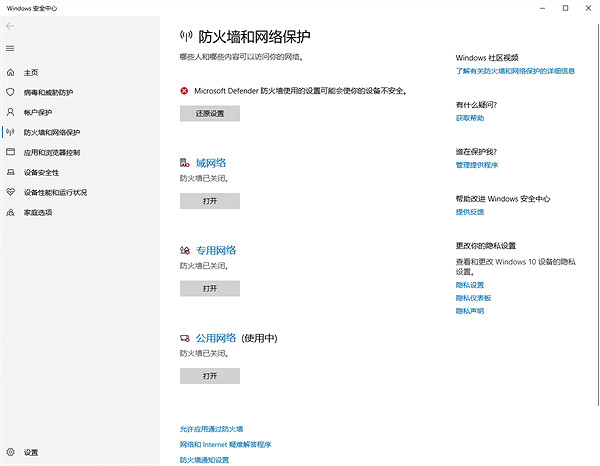Click 获取帮助 link

(469, 118)
